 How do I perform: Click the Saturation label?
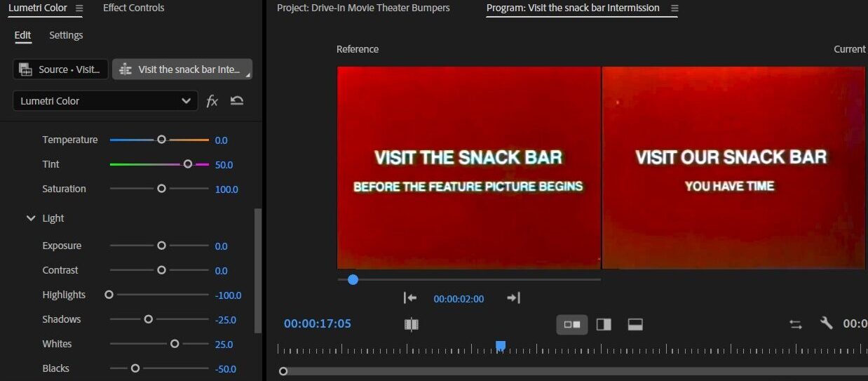pyautogui.click(x=65, y=189)
